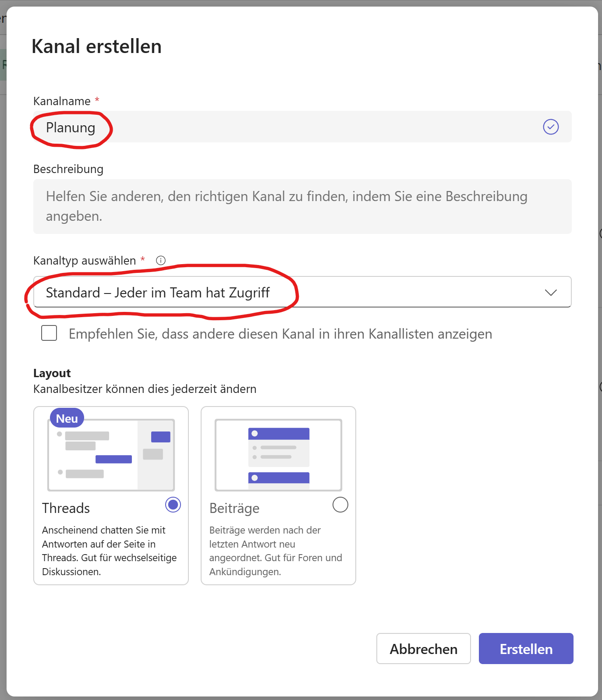This screenshot has width=602, height=700.
Task: Click the Beiträge layout preview illustration
Action: coord(278,455)
